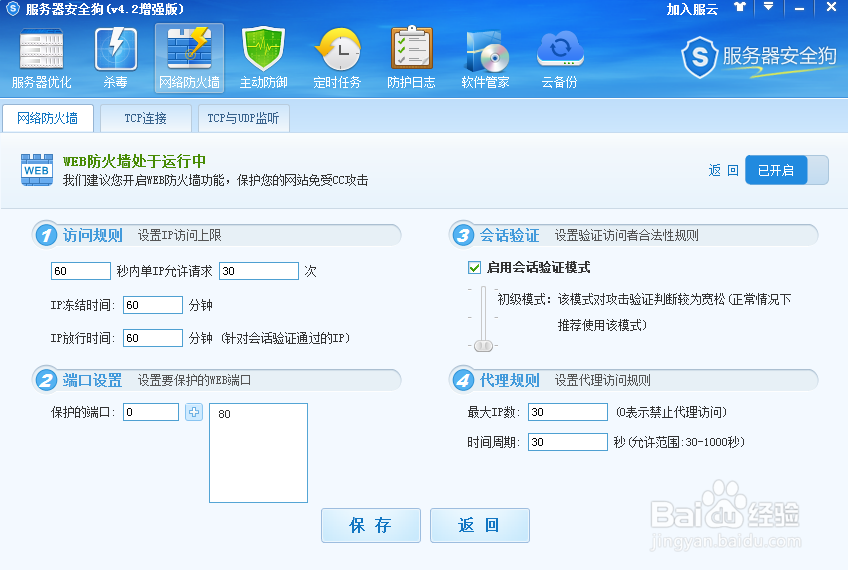Image resolution: width=848 pixels, height=570 pixels.
Task: Switch to the TCP连接 tab
Action: [145, 118]
